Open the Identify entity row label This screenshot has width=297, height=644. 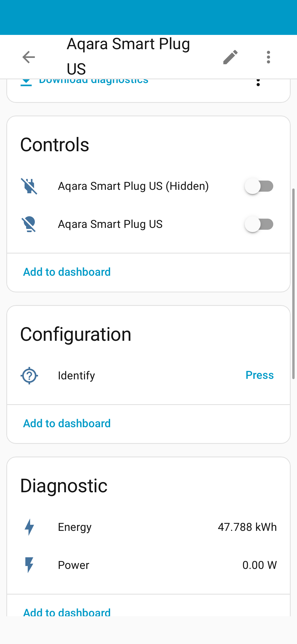pyautogui.click(x=76, y=375)
